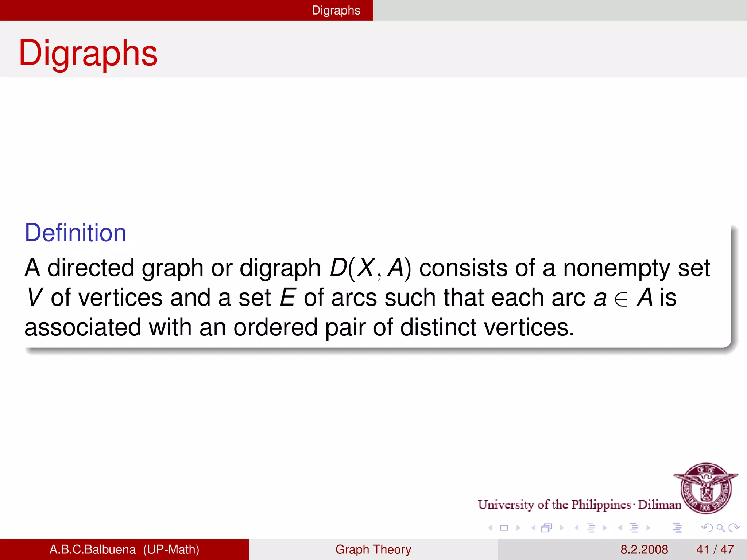Click the date 8.2.2008 in footer
Image resolution: width=747 pixels, height=560 pixels.
(x=644, y=549)
